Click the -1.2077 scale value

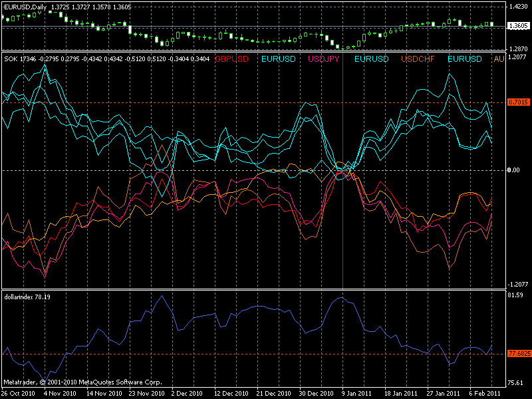point(518,285)
